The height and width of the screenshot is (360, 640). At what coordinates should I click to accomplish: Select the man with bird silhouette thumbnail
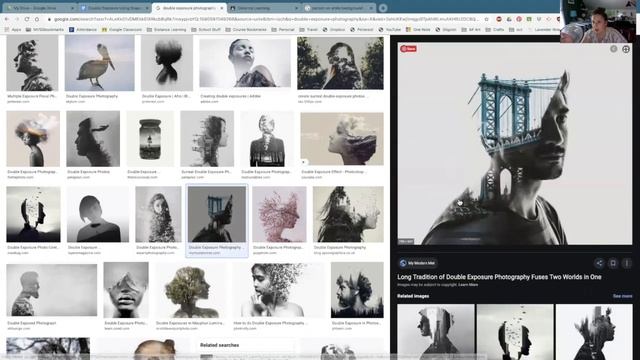click(x=93, y=139)
